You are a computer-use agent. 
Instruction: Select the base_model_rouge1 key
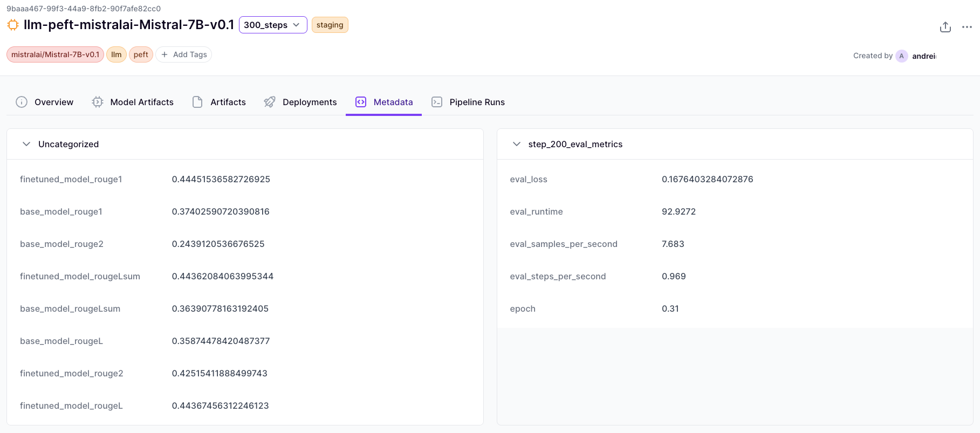(x=61, y=211)
